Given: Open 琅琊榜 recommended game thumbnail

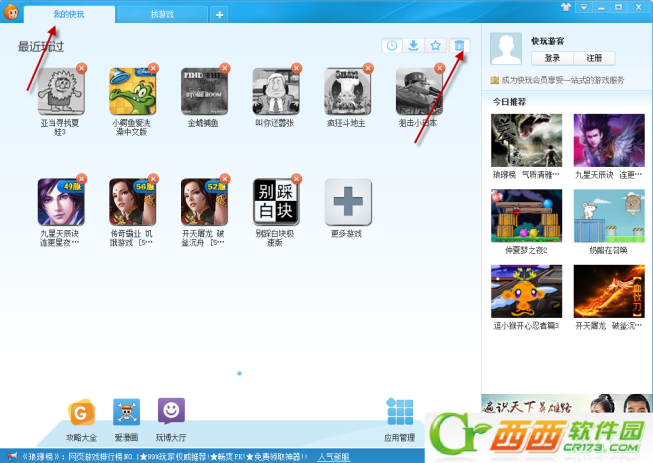Looking at the screenshot, I should [x=526, y=140].
